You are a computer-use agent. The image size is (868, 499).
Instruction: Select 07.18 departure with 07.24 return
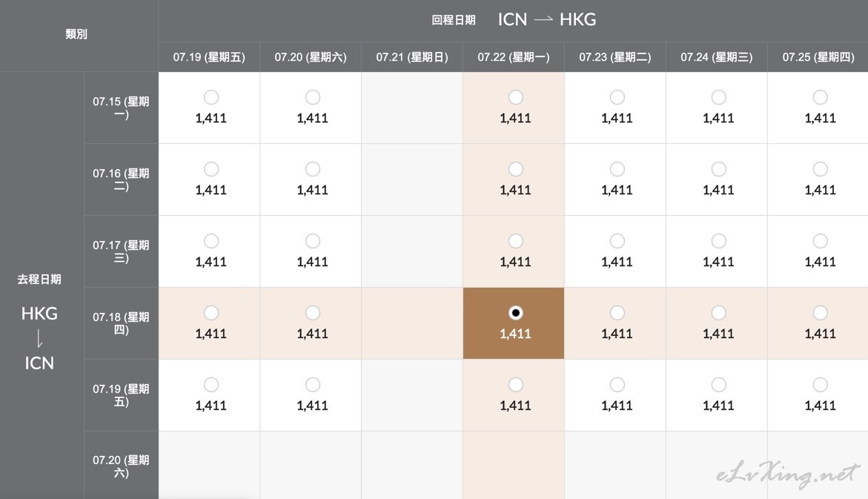coord(718,313)
